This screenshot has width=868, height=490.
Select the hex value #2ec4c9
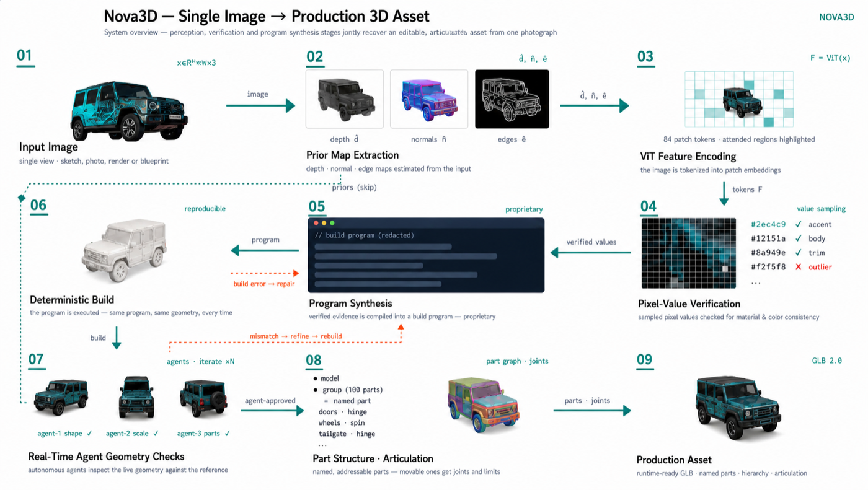(768, 224)
